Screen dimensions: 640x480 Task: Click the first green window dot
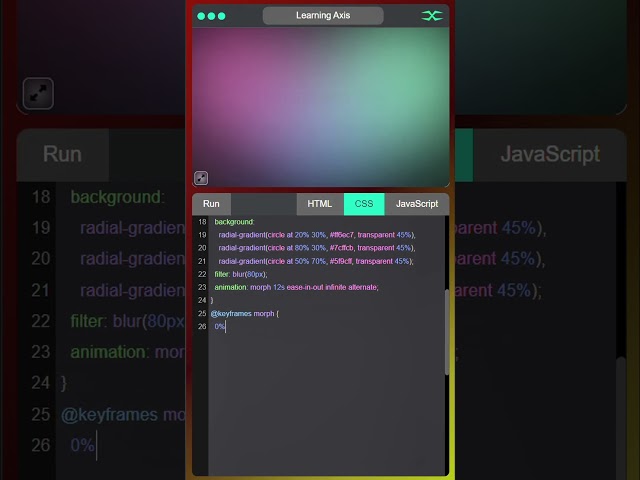point(201,16)
